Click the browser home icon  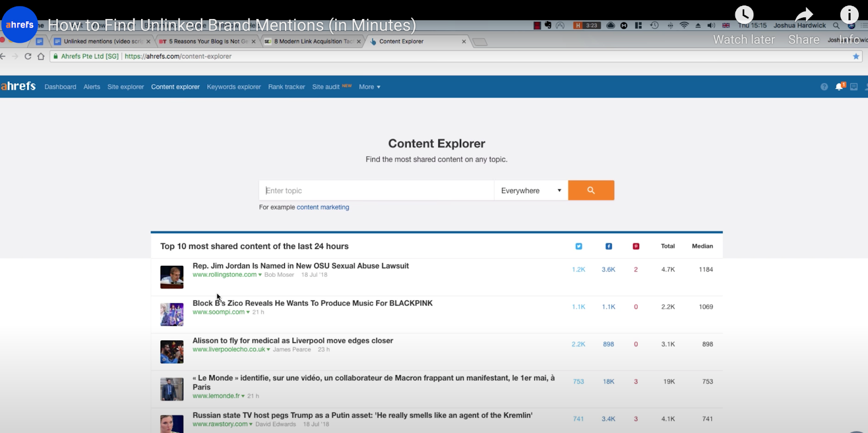[41, 56]
